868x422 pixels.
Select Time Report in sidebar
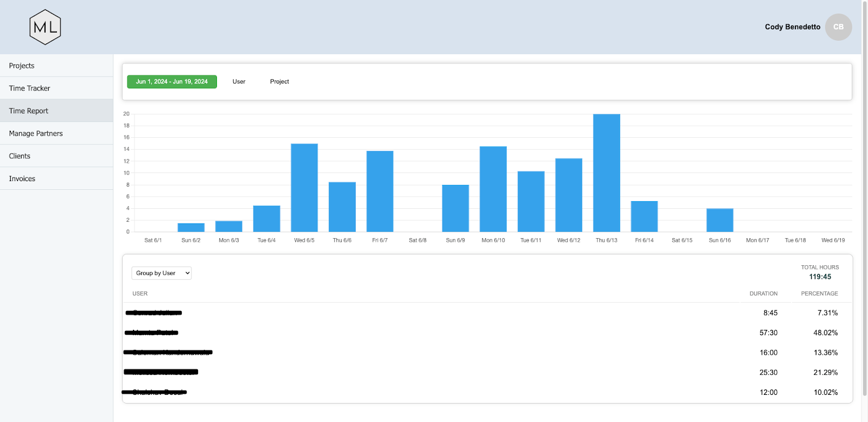(x=56, y=111)
